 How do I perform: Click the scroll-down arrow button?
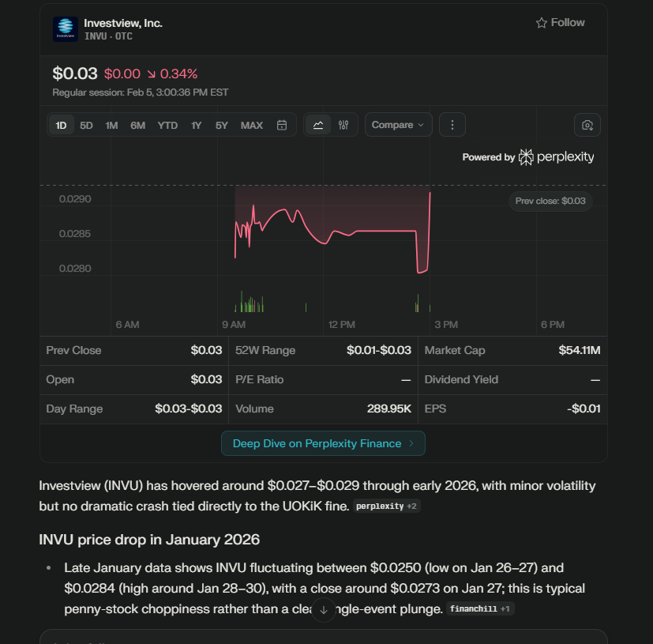(323, 610)
